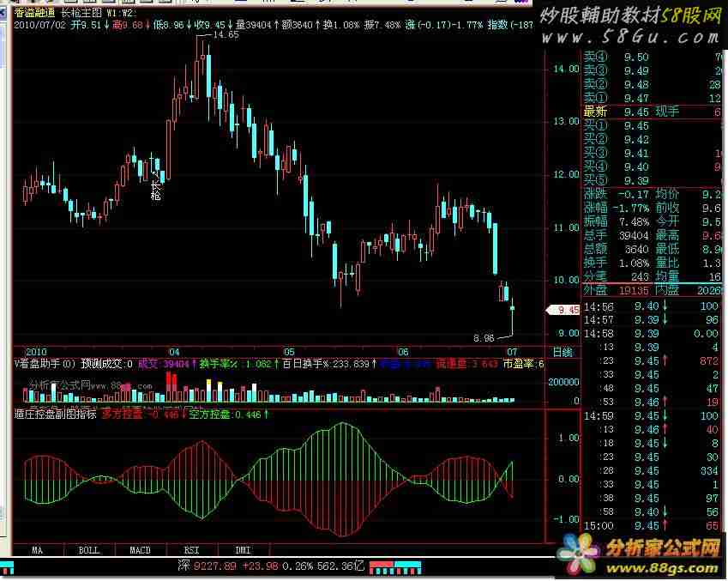Select the 买⑤ 9.39 bid row
Screen dimensions: 728x581
click(653, 181)
